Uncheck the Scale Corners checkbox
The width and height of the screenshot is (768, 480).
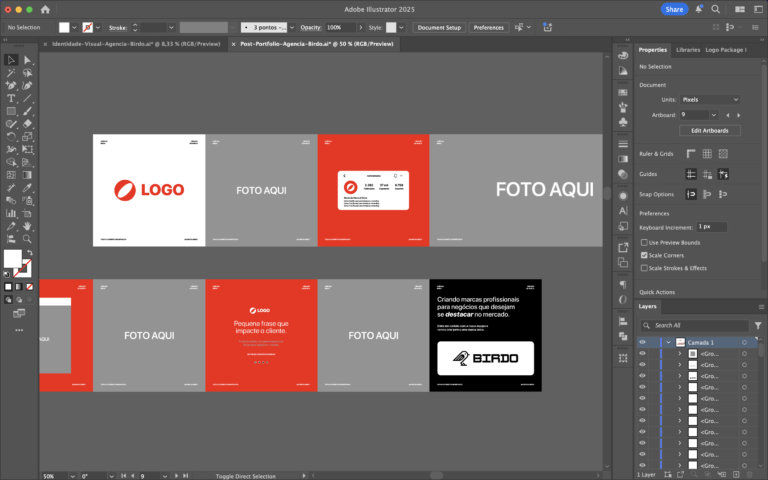[x=645, y=255]
